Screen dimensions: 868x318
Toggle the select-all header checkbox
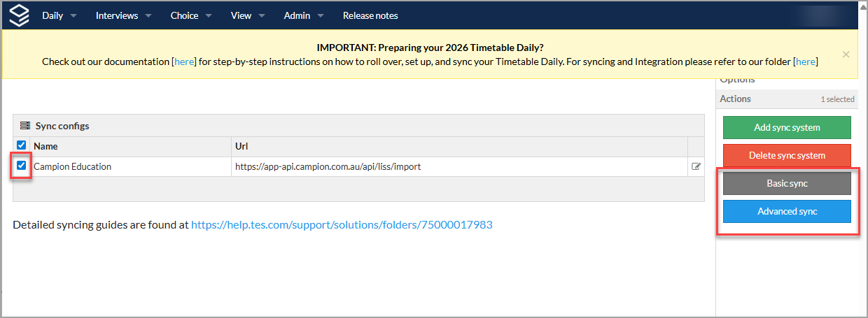point(21,145)
